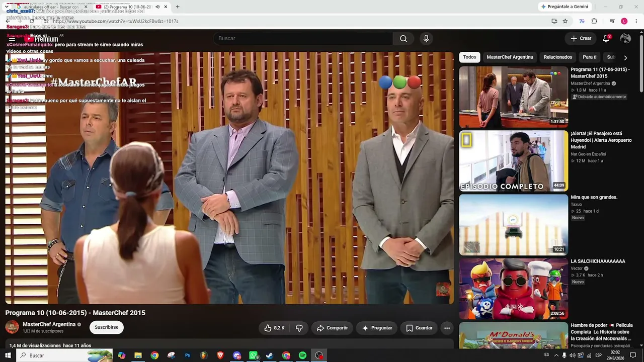Open Brave browser from the taskbar

click(x=220, y=355)
